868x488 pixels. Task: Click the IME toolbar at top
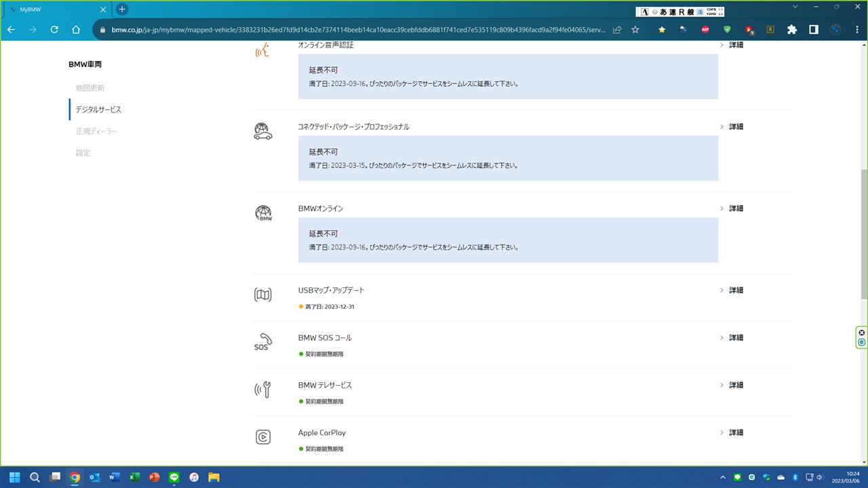680,12
